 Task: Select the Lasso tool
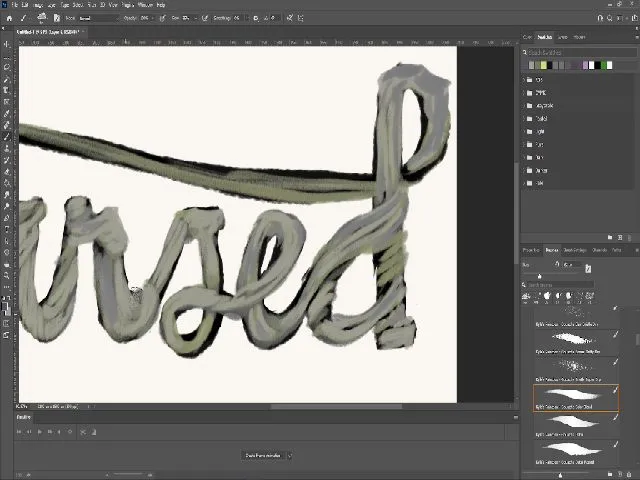[x=7, y=67]
